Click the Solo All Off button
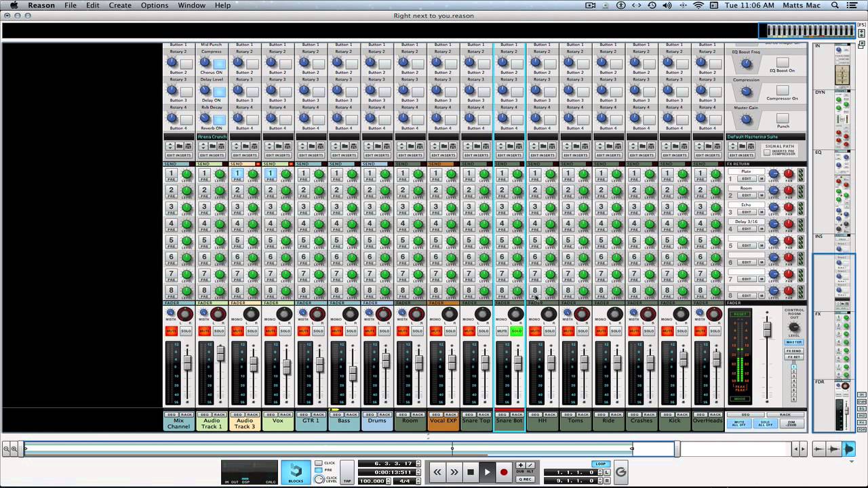 (x=765, y=423)
